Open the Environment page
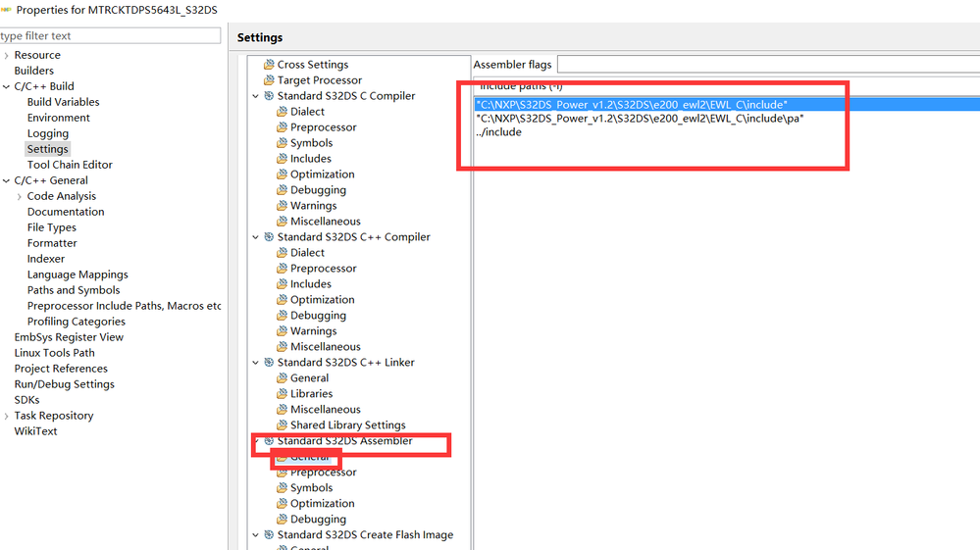This screenshot has width=980, height=550. point(58,118)
